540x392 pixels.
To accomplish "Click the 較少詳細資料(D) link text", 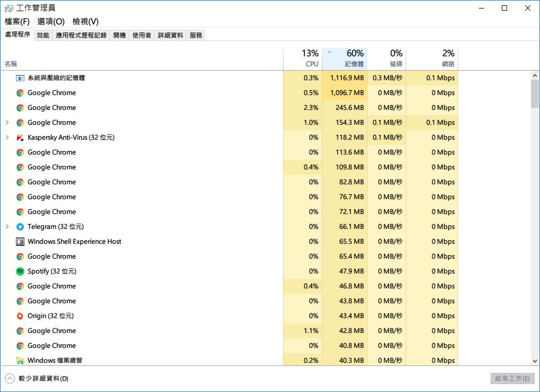I will click(44, 379).
